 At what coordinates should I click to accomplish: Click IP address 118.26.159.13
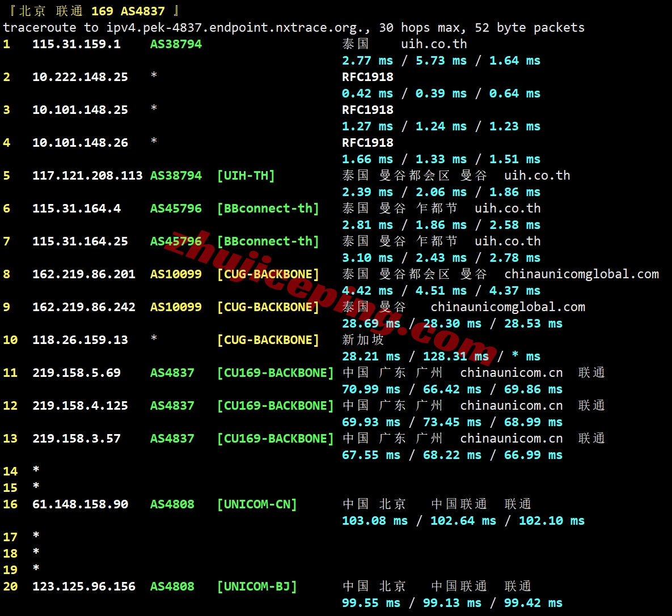coord(80,340)
